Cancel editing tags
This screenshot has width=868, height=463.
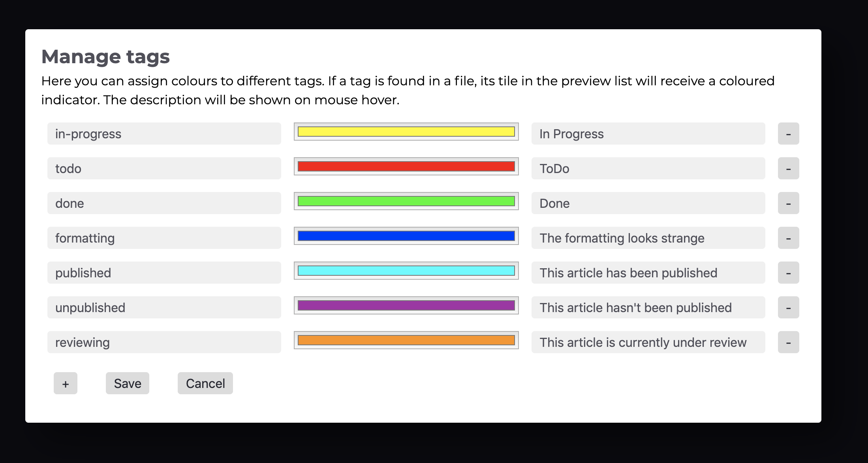coord(205,383)
